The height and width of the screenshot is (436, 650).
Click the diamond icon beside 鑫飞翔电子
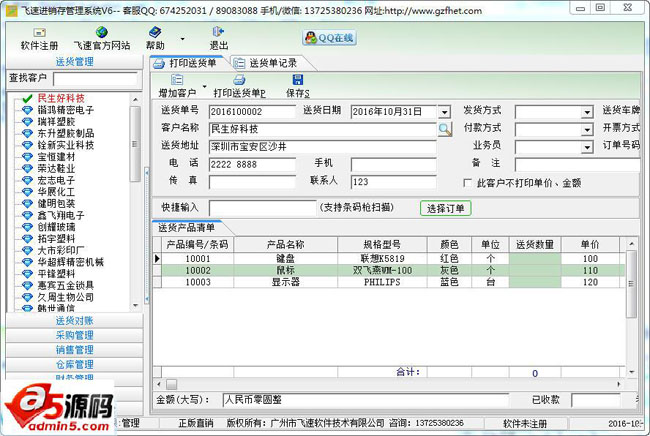tap(27, 216)
